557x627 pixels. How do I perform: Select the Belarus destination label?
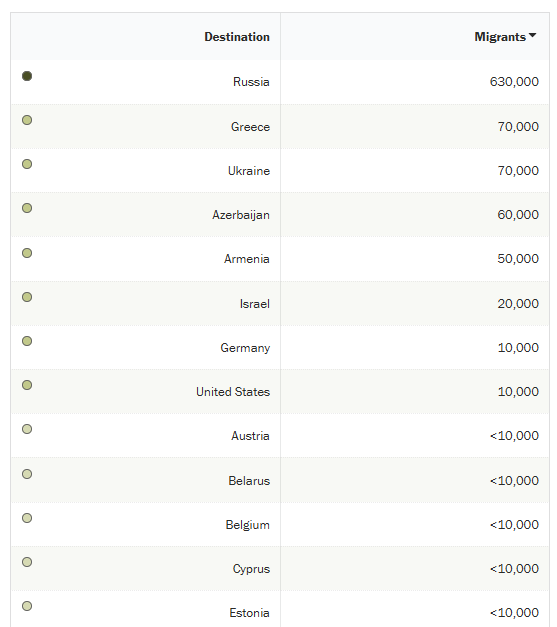pyautogui.click(x=249, y=481)
